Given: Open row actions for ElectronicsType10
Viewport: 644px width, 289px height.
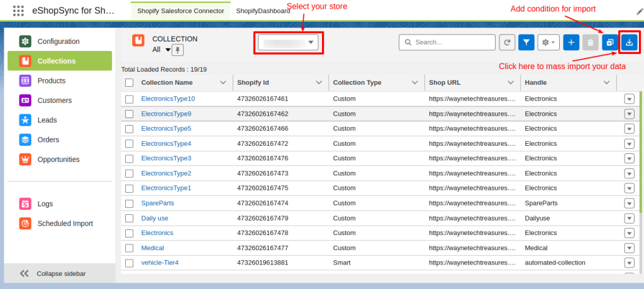Looking at the screenshot, I should [x=629, y=99].
